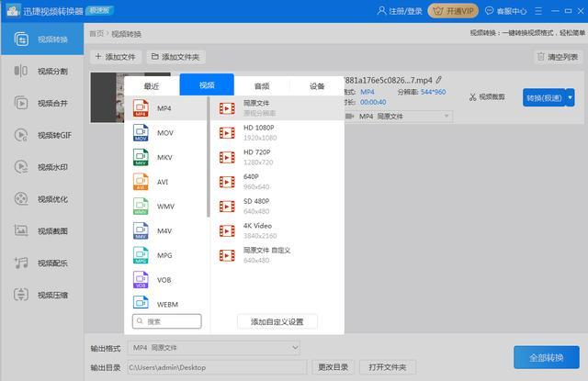Click the 00:00:40 duration value
The height and width of the screenshot is (381, 588).
point(373,102)
